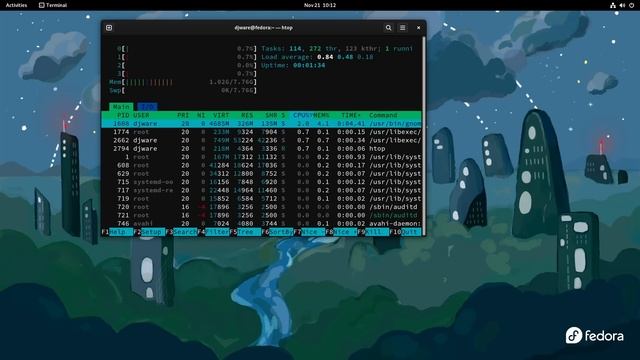Sort by the PRI column header
640x360 pixels.
click(x=183, y=115)
